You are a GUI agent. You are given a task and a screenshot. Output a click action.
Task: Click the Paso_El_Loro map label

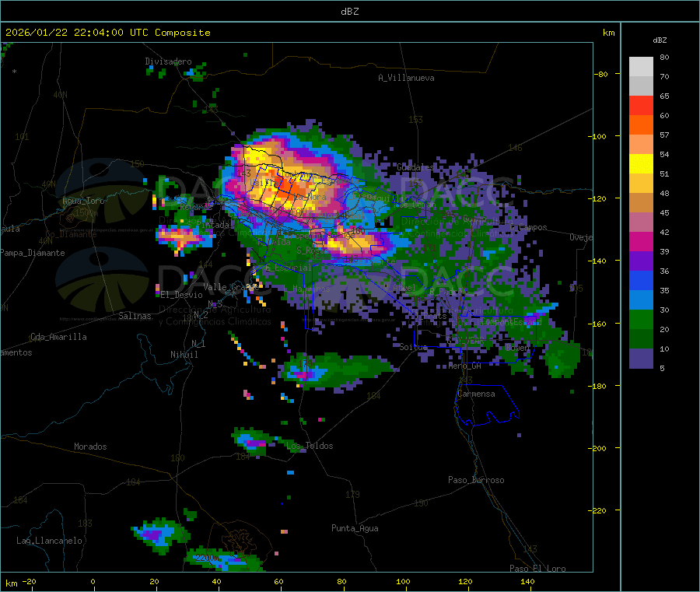538,569
